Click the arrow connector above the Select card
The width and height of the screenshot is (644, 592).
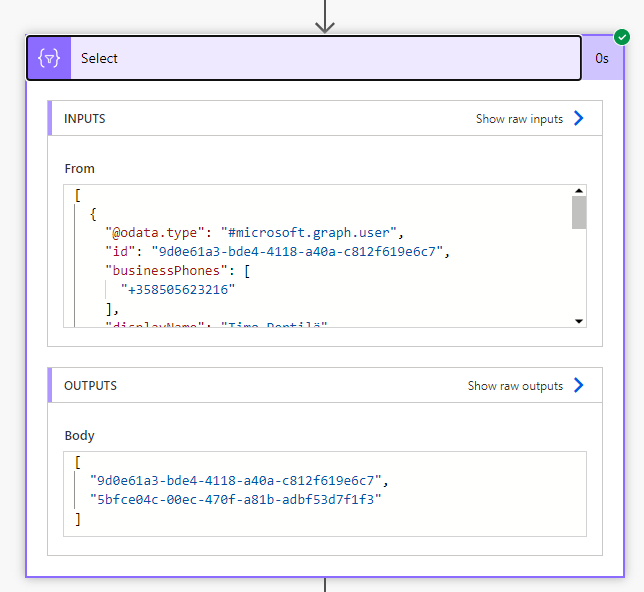tap(325, 17)
